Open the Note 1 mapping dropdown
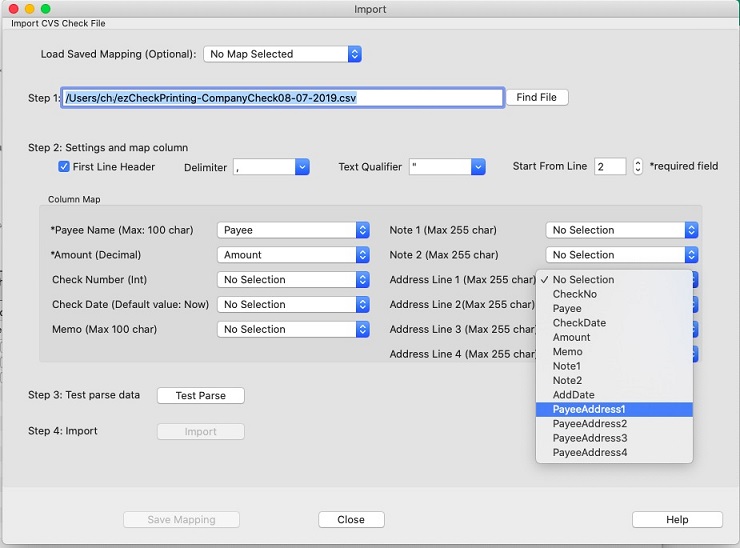 (x=621, y=230)
